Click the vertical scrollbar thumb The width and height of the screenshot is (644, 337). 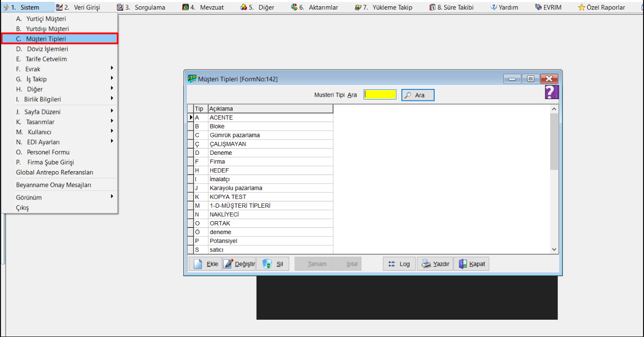[x=554, y=141]
